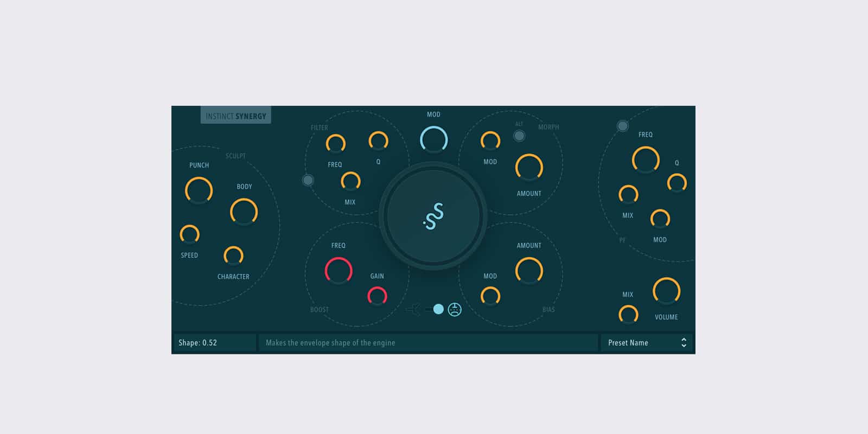
Task: Click the Morph Mod knob
Action: [490, 141]
